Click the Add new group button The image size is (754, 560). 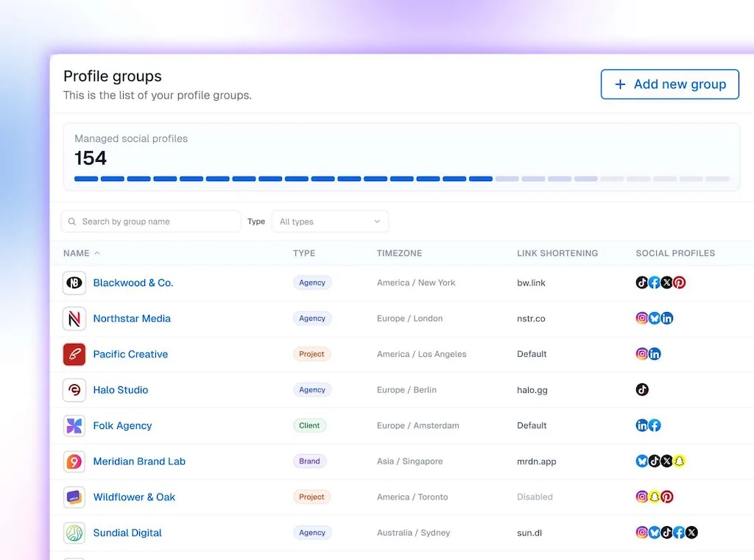pos(669,84)
